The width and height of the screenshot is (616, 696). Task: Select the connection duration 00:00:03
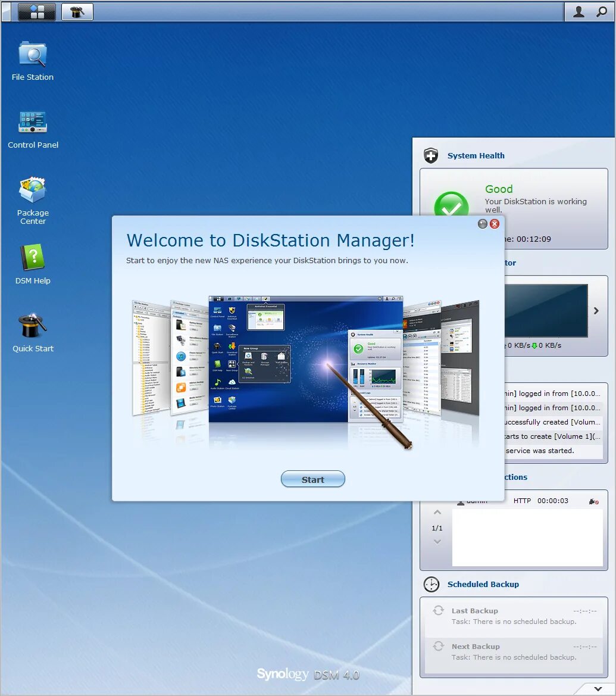tap(552, 501)
